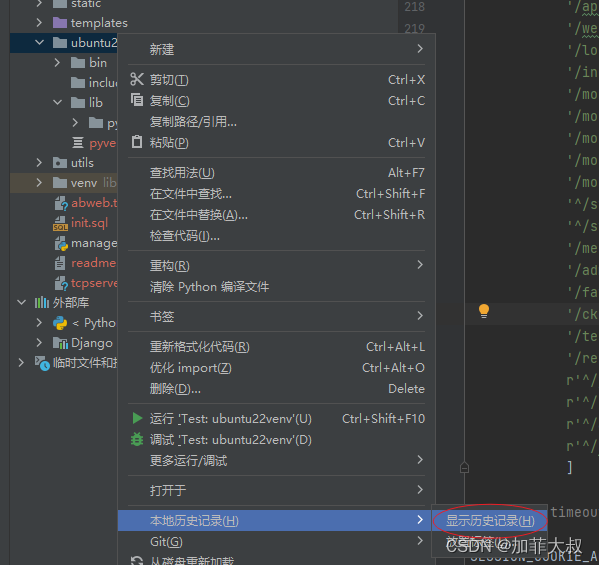Select 重新格式化代码(R) menu item
The height and width of the screenshot is (565, 599).
[277, 347]
